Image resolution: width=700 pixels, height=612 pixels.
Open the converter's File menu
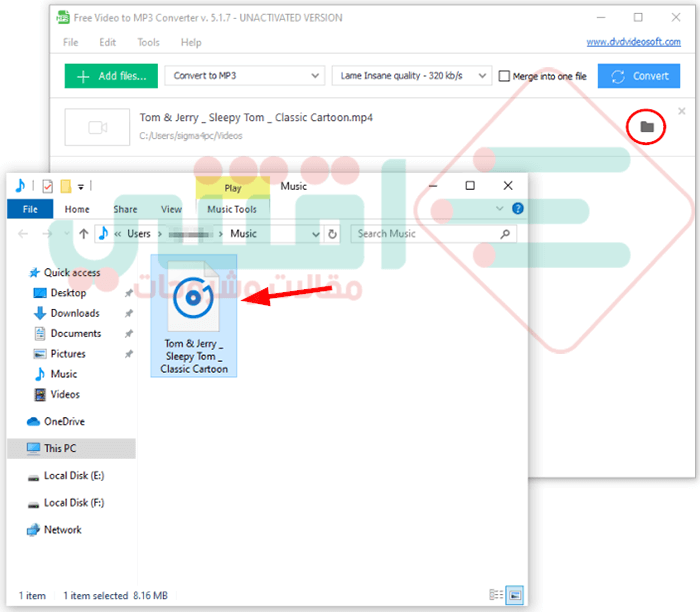click(71, 42)
